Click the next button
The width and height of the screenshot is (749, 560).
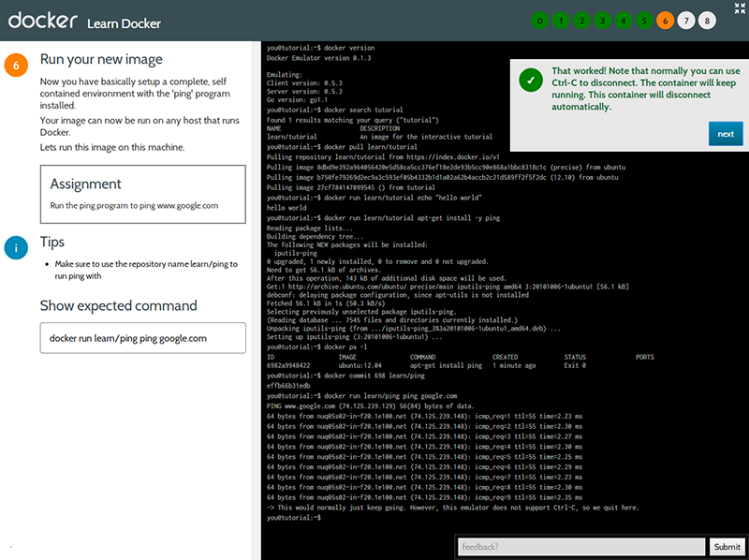[x=726, y=134]
